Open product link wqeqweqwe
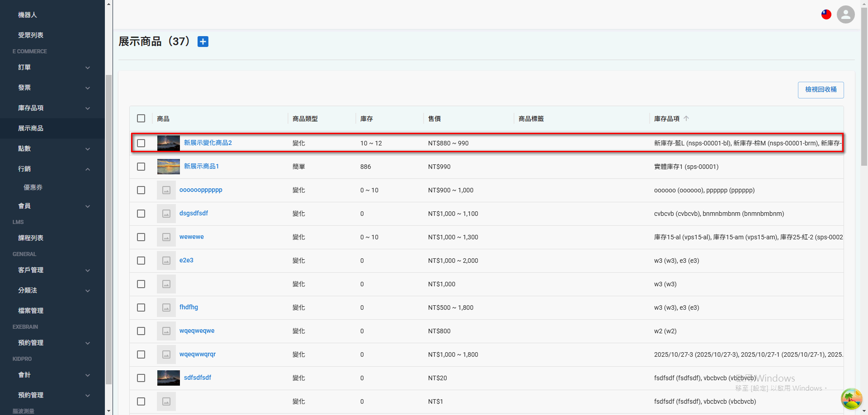 click(x=197, y=331)
